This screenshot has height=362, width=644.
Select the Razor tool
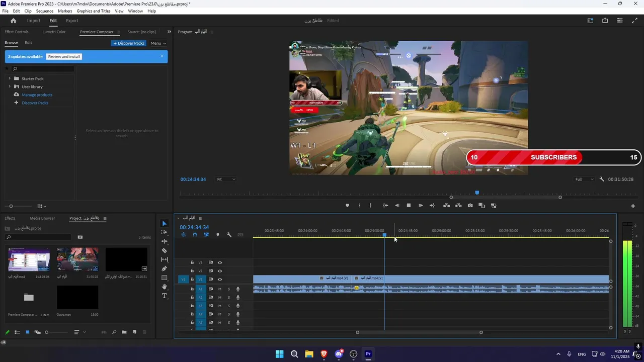click(164, 250)
